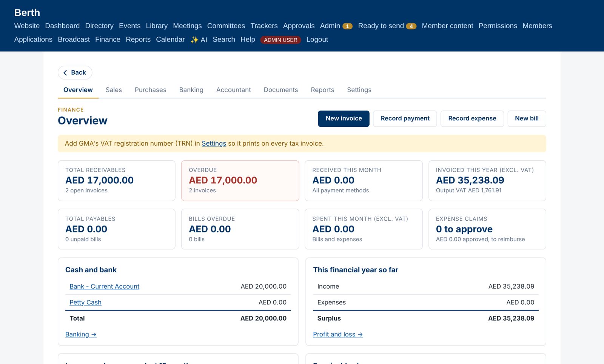This screenshot has width=604, height=364.
Task: Create a New invoice
Action: pyautogui.click(x=344, y=118)
